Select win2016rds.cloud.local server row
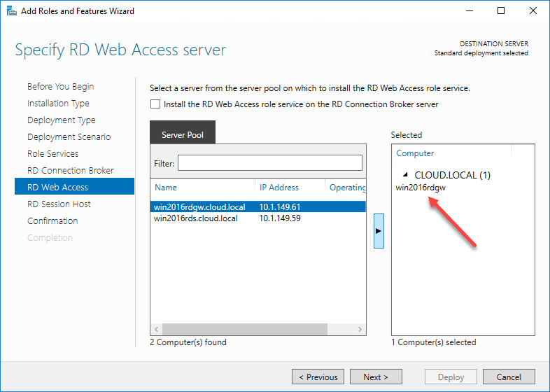Viewport: 550px width, 392px height. [195, 218]
